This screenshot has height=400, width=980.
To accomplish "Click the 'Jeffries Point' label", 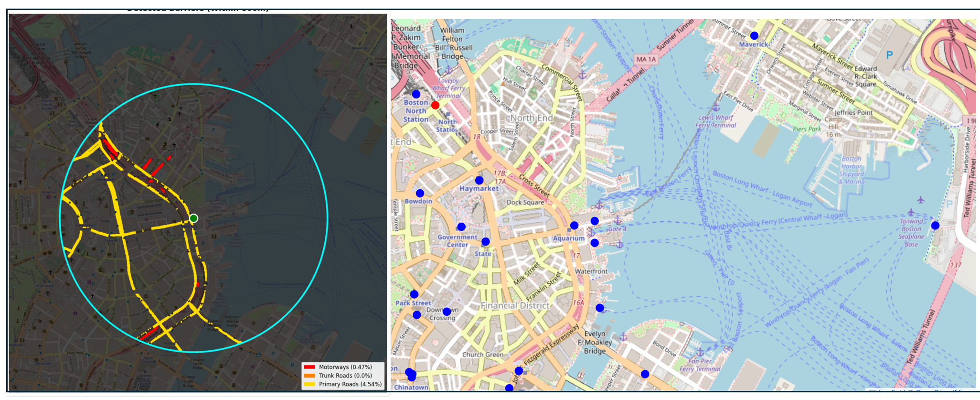I will 853,112.
